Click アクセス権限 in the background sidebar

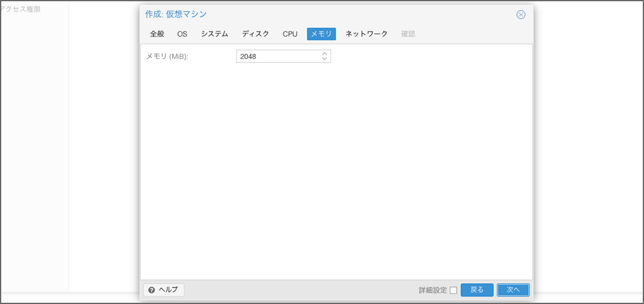pos(21,9)
